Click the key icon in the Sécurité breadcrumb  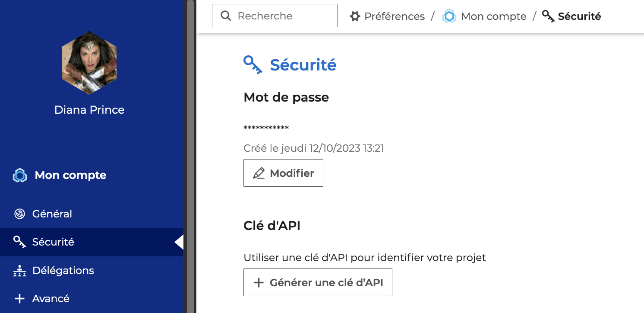pyautogui.click(x=548, y=16)
